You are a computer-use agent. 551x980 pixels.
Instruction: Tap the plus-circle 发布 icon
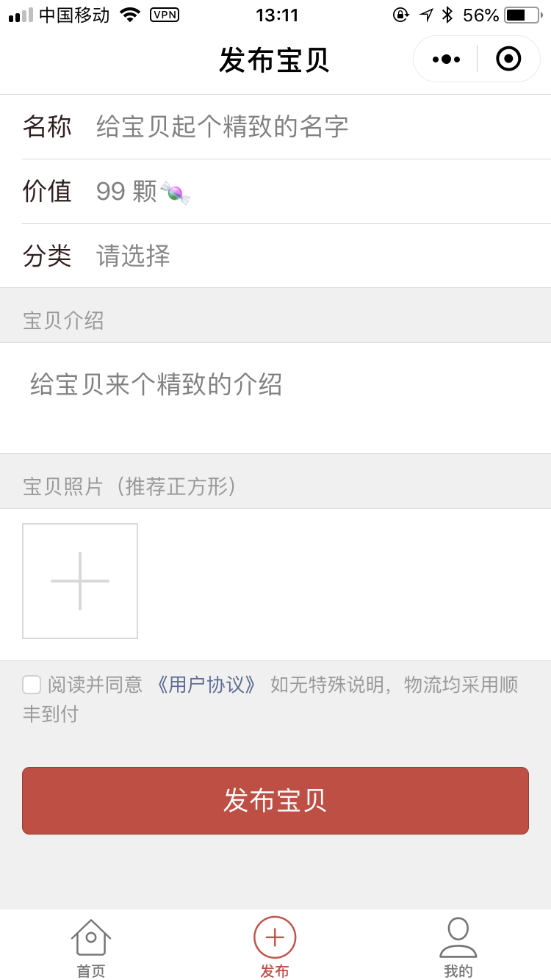275,937
